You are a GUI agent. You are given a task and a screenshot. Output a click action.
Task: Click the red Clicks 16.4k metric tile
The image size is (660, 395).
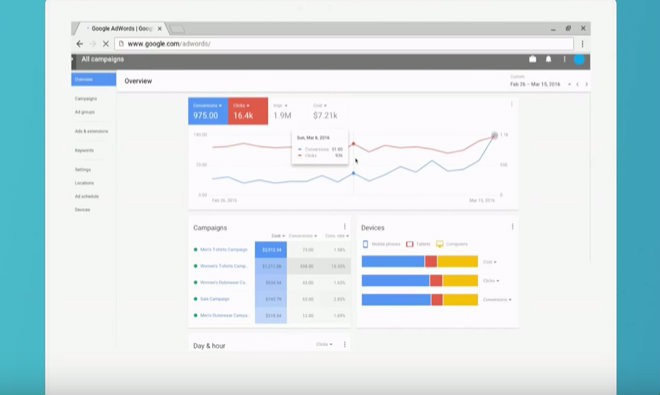pos(248,111)
